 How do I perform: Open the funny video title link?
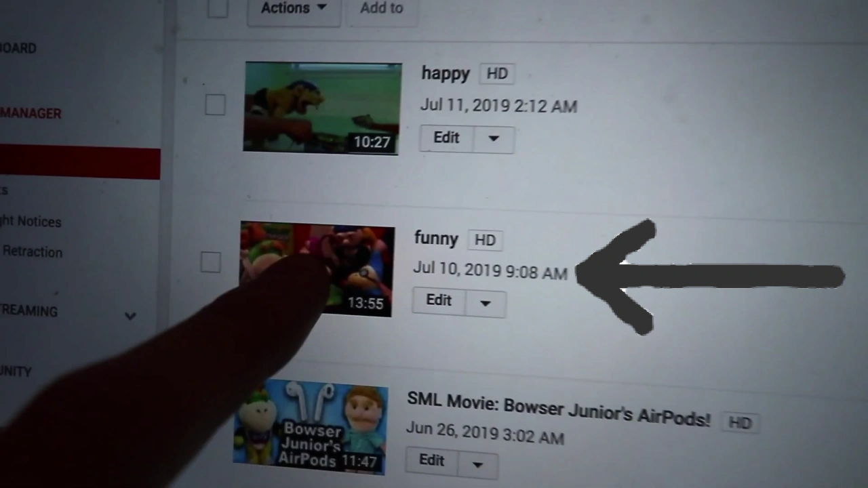click(x=436, y=239)
